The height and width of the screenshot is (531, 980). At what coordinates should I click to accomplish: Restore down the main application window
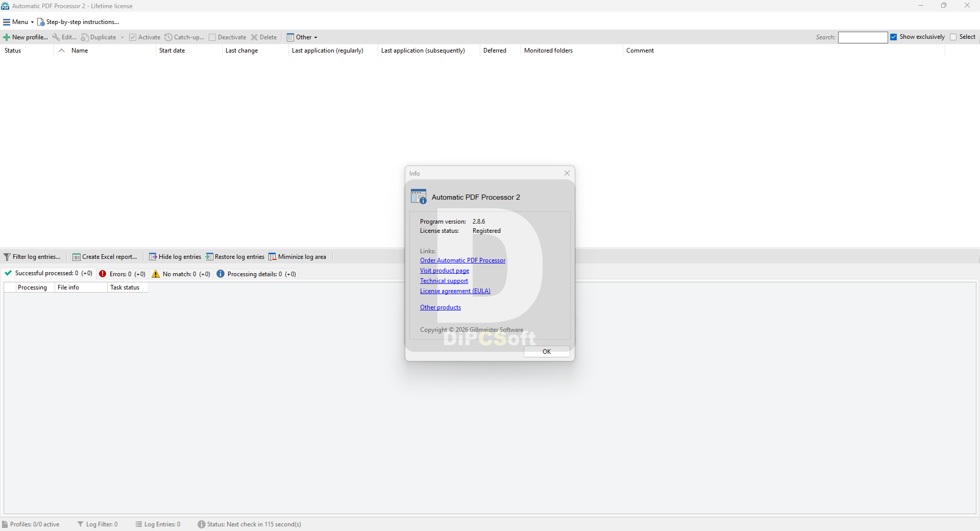[x=944, y=6]
